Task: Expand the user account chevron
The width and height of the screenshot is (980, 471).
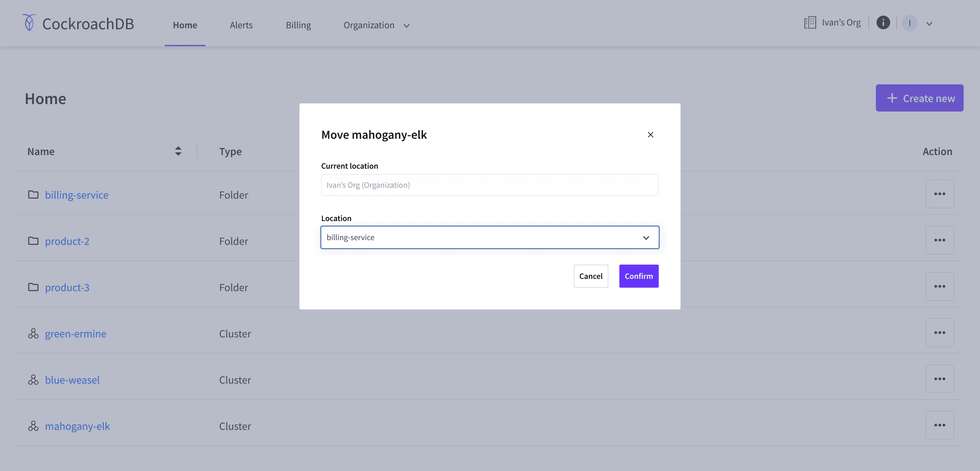Action: point(929,23)
